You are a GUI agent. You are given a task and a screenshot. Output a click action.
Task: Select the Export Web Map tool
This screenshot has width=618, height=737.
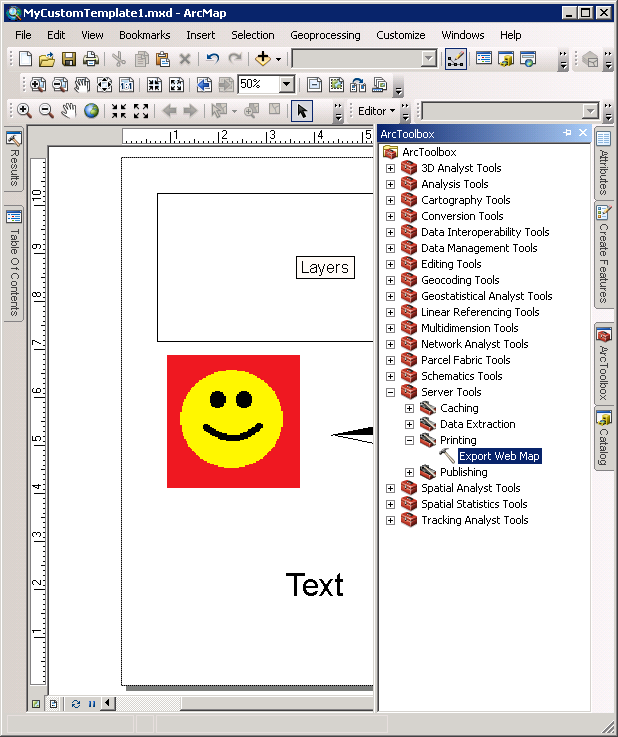point(499,456)
